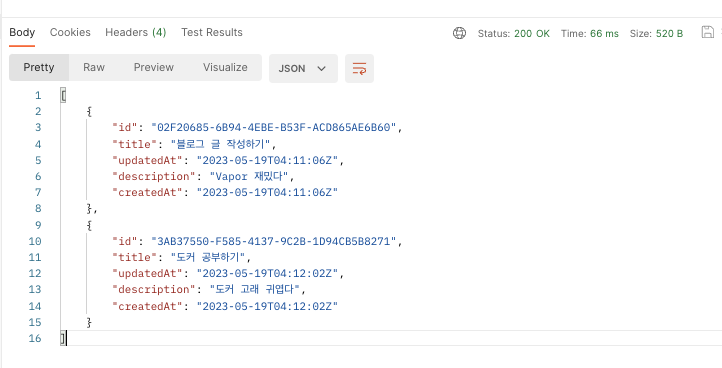The height and width of the screenshot is (368, 722).
Task: Click the title value 도커 공부하기
Action: click(x=207, y=257)
